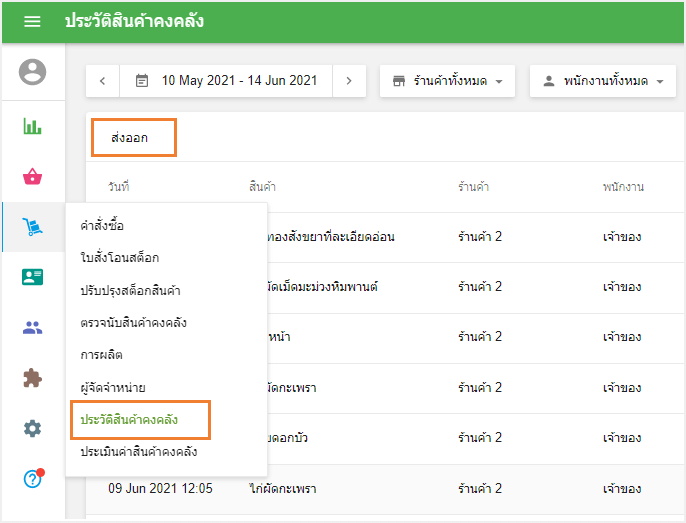Click เจ้าของ in the ทองสังขยา row
The image size is (686, 523).
tap(622, 237)
